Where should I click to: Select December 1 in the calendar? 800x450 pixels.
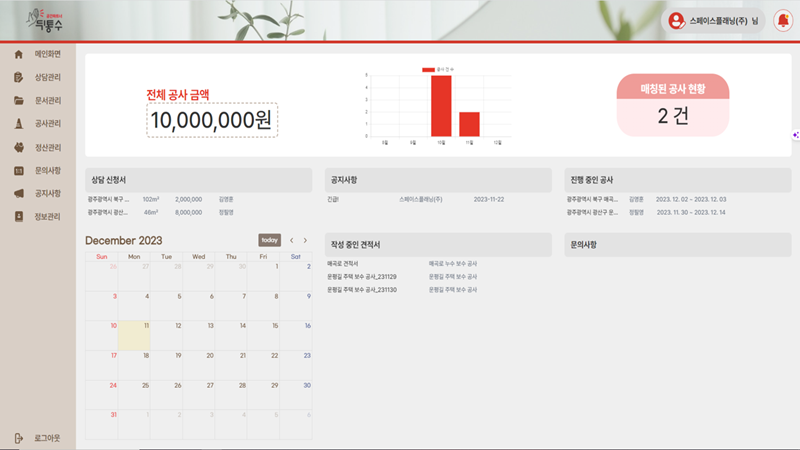(263, 276)
